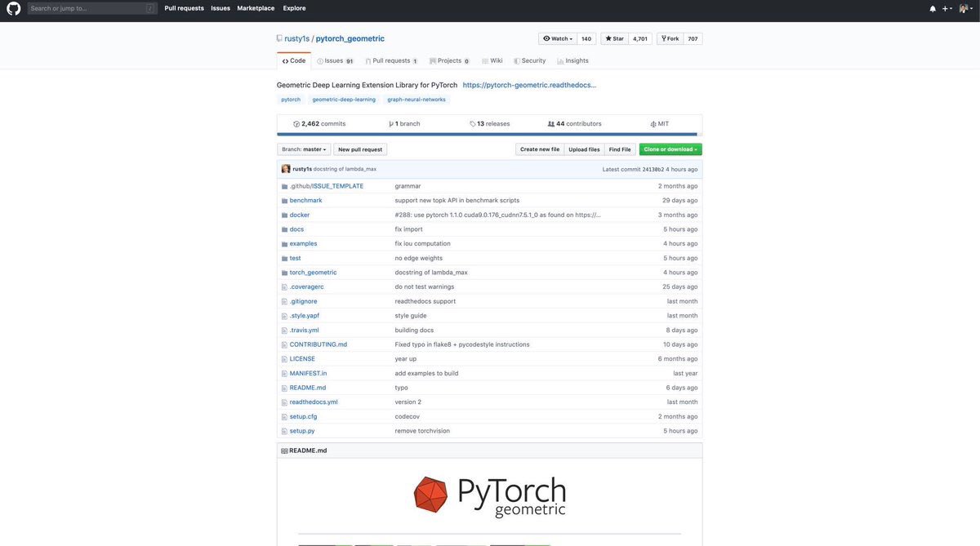
Task: Open the Insights tab
Action: (x=573, y=61)
